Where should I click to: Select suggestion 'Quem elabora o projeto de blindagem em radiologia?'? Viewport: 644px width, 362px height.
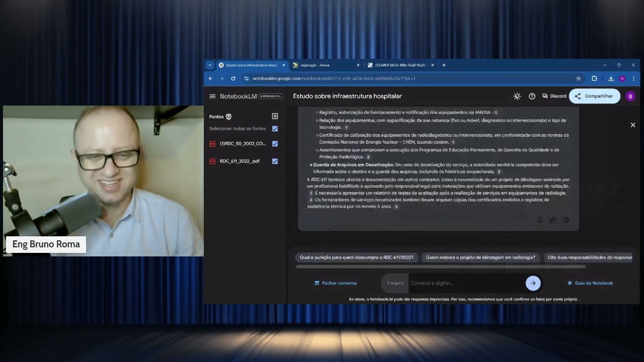click(x=480, y=257)
